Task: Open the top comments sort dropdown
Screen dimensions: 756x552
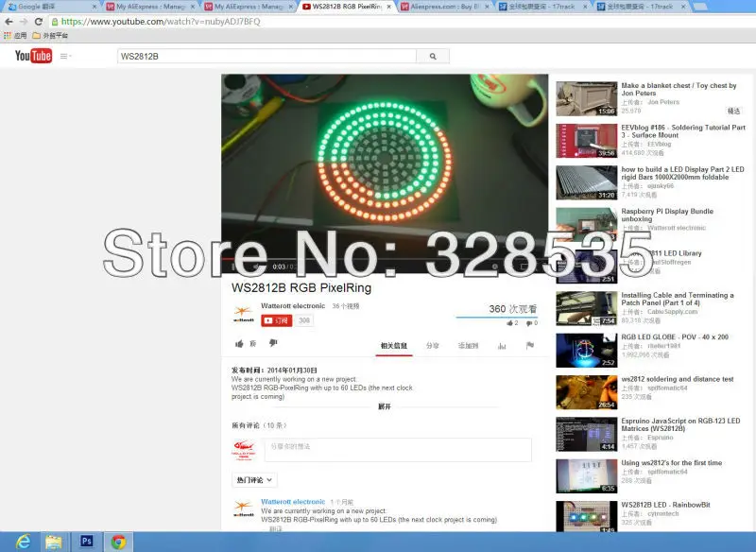Action: pyautogui.click(x=254, y=480)
